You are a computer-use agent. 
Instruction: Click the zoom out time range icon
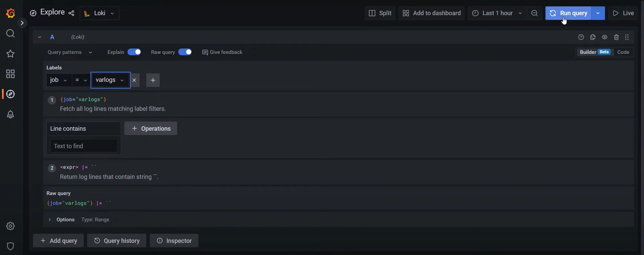click(534, 13)
